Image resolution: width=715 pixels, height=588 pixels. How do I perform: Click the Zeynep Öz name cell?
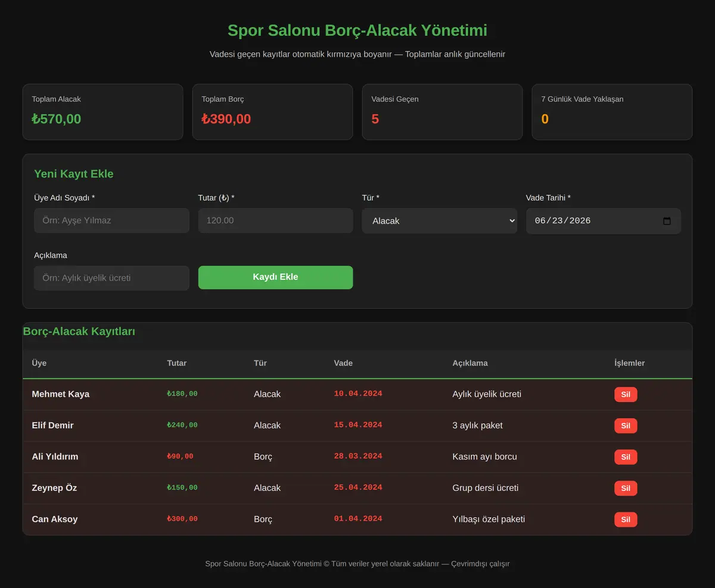[55, 488]
